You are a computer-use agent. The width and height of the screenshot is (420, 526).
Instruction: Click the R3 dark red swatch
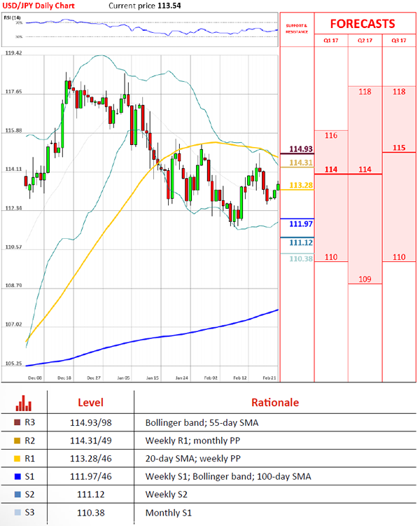coord(17,422)
